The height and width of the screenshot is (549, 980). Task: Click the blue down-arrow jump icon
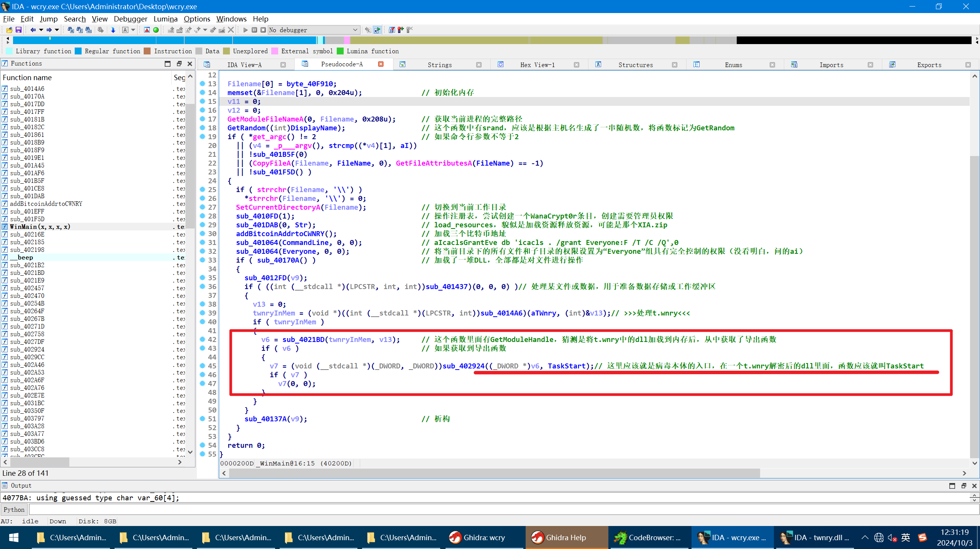113,30
